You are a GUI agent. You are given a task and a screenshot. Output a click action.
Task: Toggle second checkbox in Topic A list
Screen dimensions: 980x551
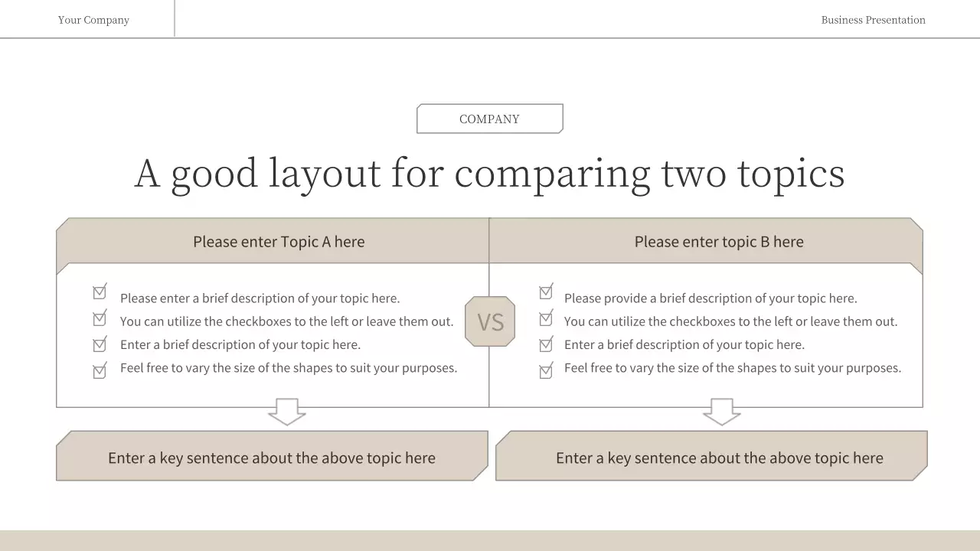point(100,318)
